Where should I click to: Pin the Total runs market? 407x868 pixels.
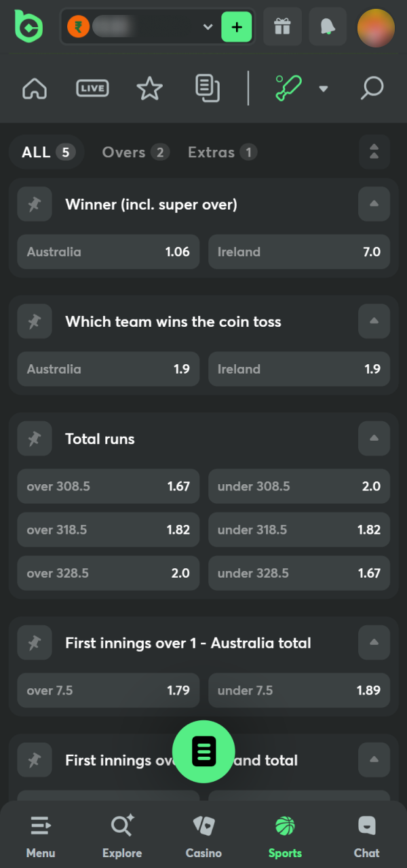point(35,439)
